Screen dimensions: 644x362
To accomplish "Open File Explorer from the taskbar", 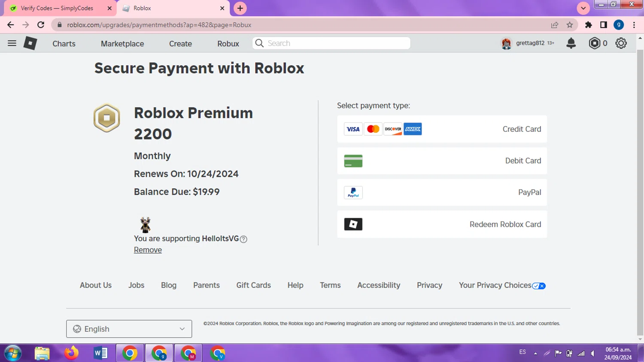I will [42, 353].
